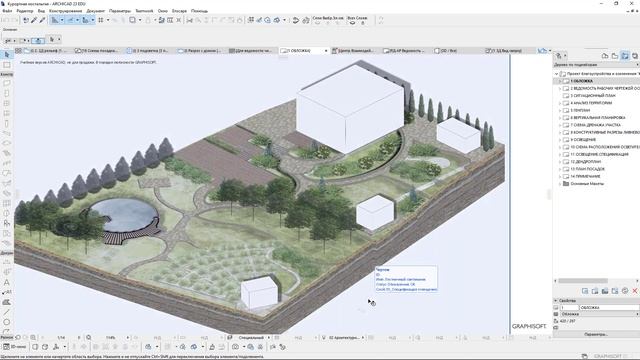The height and width of the screenshot is (360, 640).
Task: Open the Layout Book icon in navigator header
Action: point(625,56)
